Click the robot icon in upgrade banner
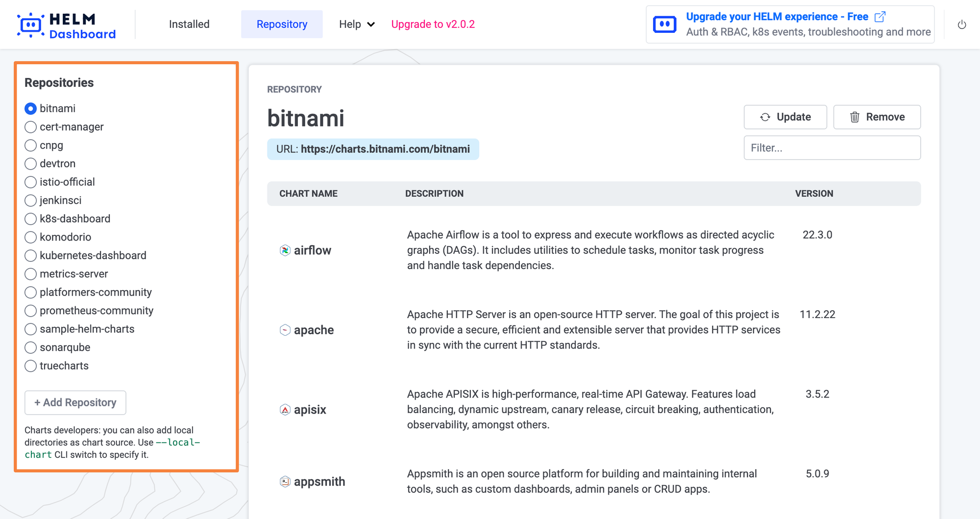The height and width of the screenshot is (519, 980). (x=665, y=24)
